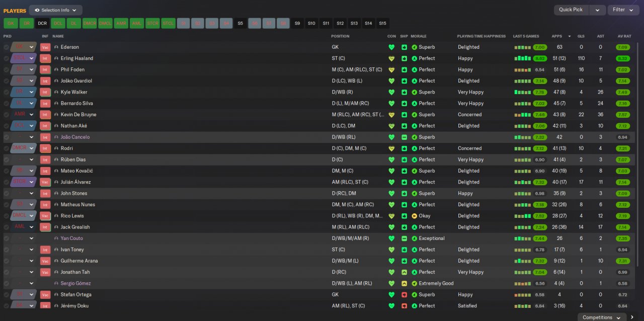This screenshot has width=644, height=321.
Task: Toggle the picked checkmark for Jack Grealish
Action: coord(7,227)
